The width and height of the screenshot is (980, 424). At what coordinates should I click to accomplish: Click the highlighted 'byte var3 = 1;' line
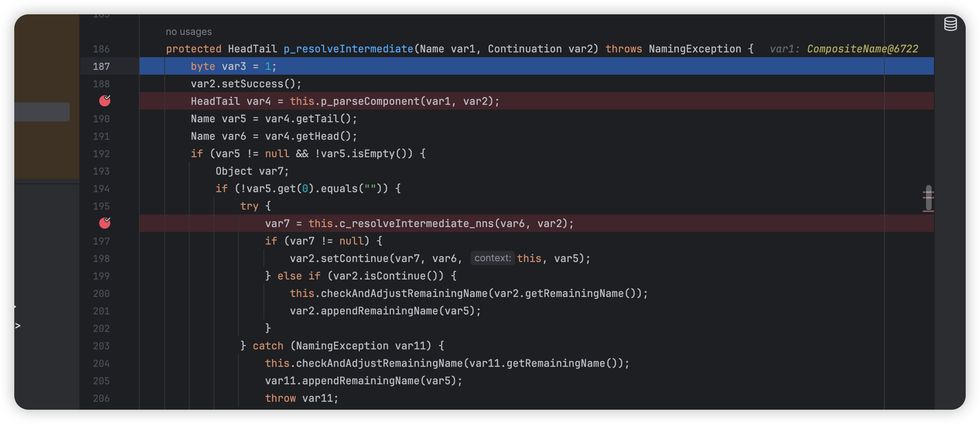tap(536, 66)
